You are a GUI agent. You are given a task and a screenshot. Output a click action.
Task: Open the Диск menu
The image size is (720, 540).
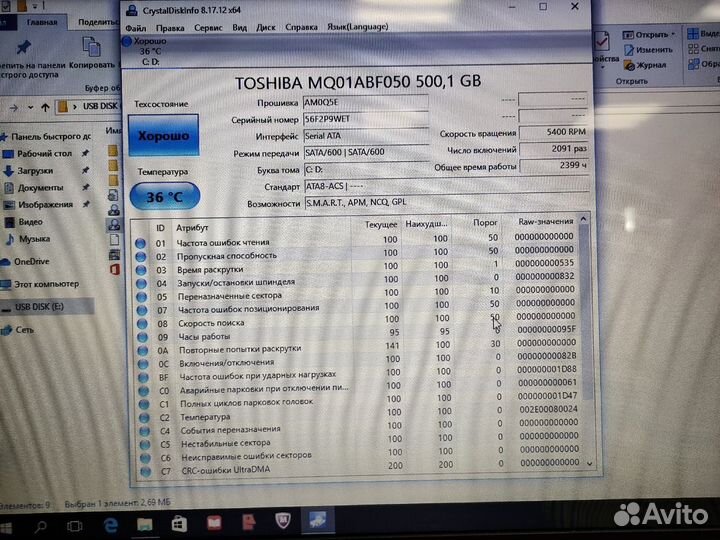pyautogui.click(x=265, y=27)
